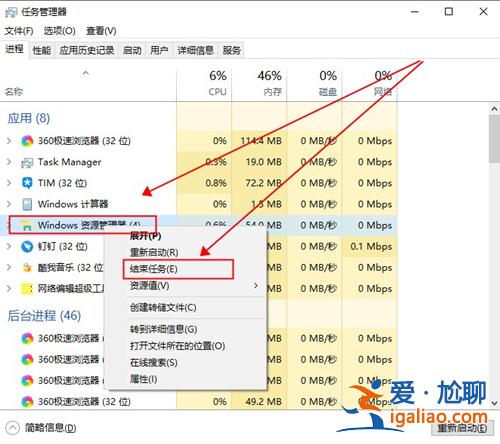Sort by the 磁盘 column header
The height and width of the screenshot is (444, 500).
point(314,83)
